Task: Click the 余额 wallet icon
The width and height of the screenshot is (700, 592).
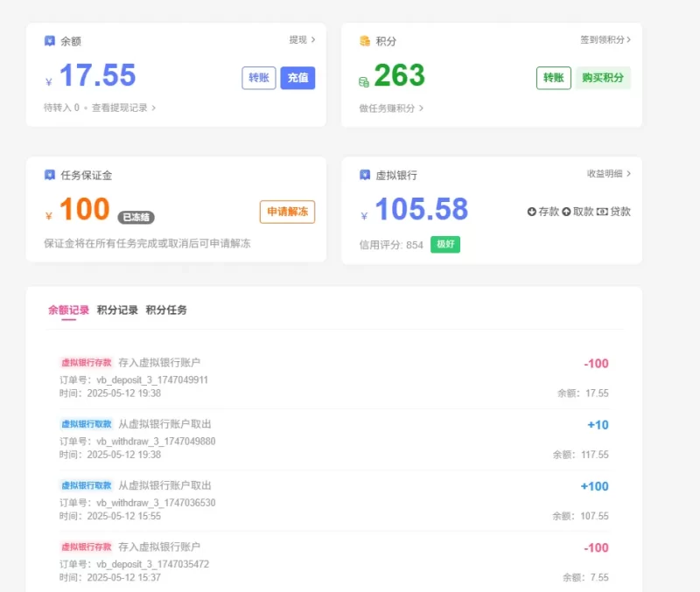Action: tap(50, 41)
